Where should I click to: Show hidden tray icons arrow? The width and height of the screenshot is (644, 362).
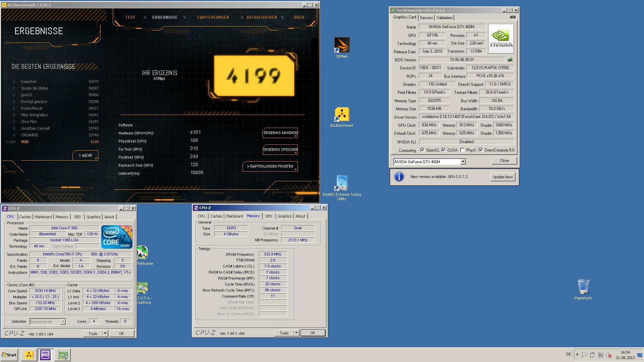[577, 355]
